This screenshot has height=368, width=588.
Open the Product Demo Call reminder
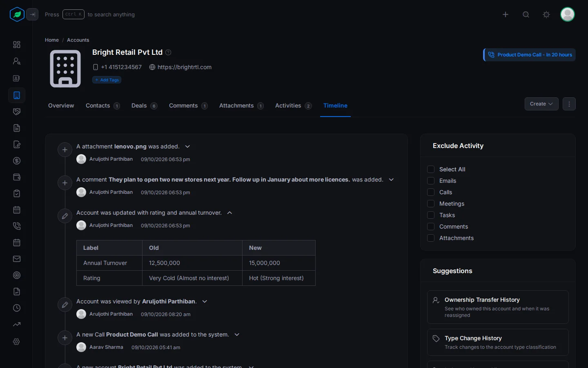[530, 55]
